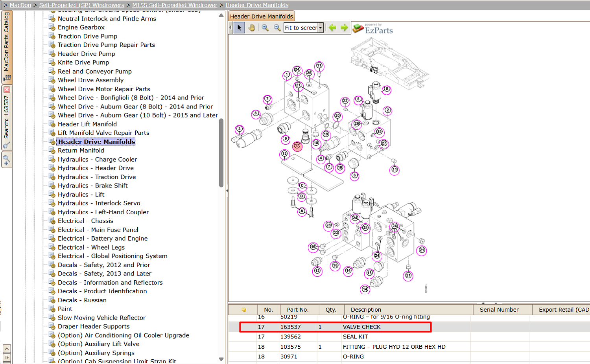The image size is (590, 364).
Task: Go to next diagram with green right arrow
Action: pos(344,28)
